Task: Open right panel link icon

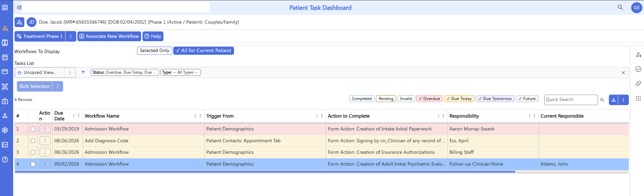Action: (638, 83)
